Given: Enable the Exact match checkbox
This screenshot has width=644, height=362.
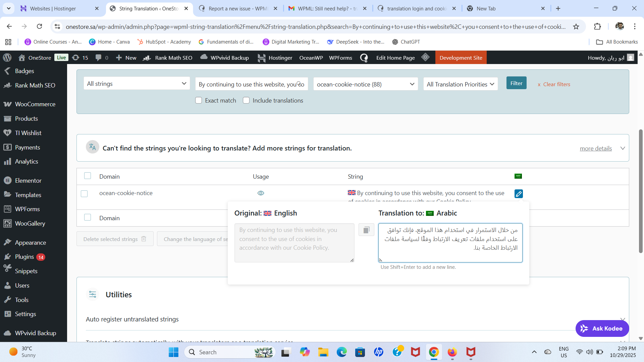Looking at the screenshot, I should (x=199, y=100).
